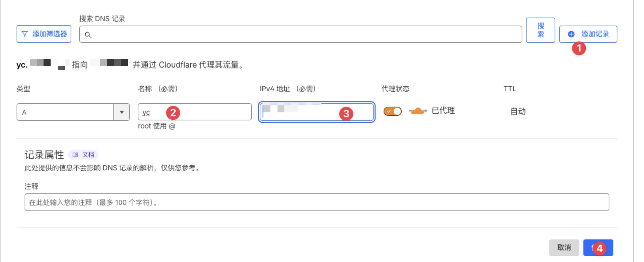Open the record 类型 dropdown showing A

point(73,112)
